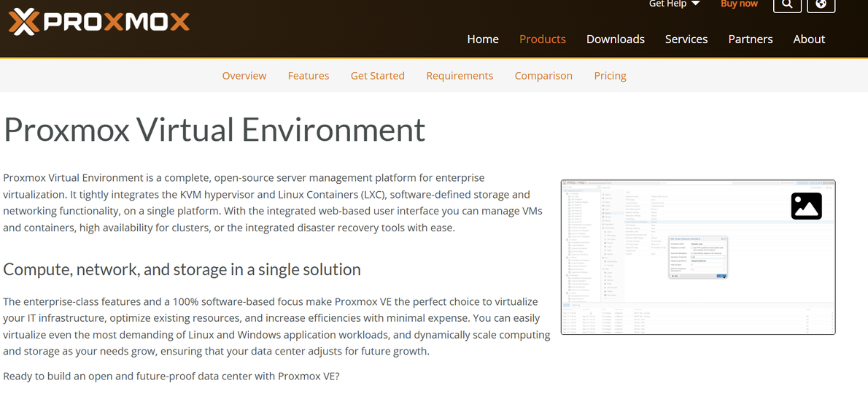Click the 'Ready to build an open' sentence
This screenshot has height=394, width=868.
[171, 376]
